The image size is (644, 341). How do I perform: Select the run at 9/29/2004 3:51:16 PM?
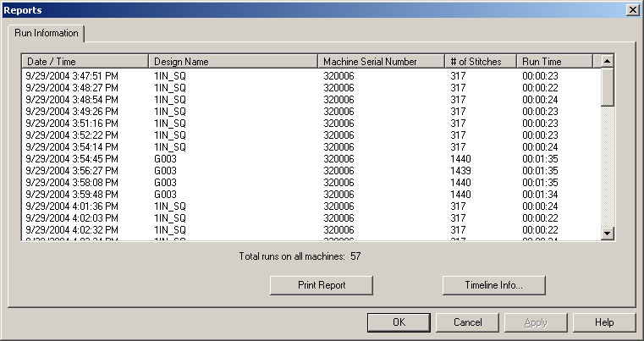click(311, 124)
